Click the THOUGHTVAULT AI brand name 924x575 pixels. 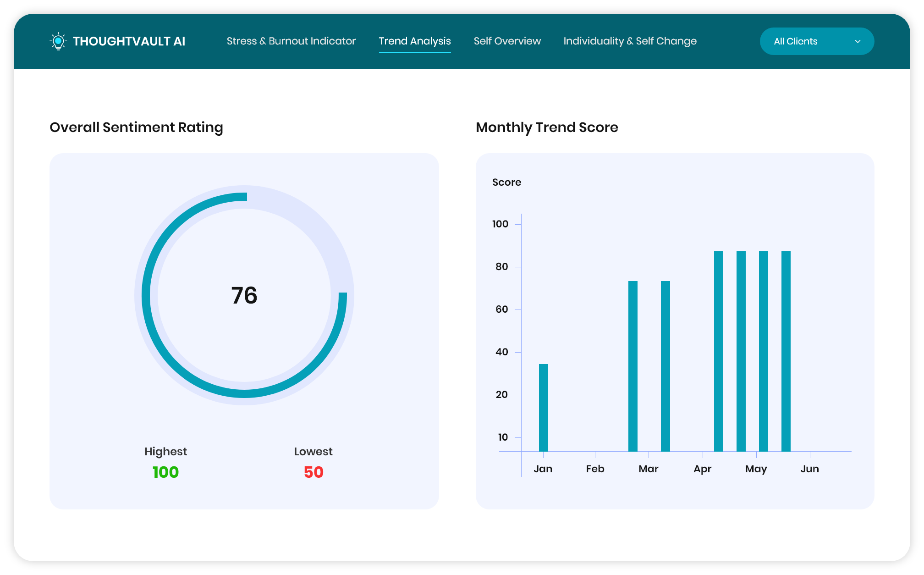point(129,41)
